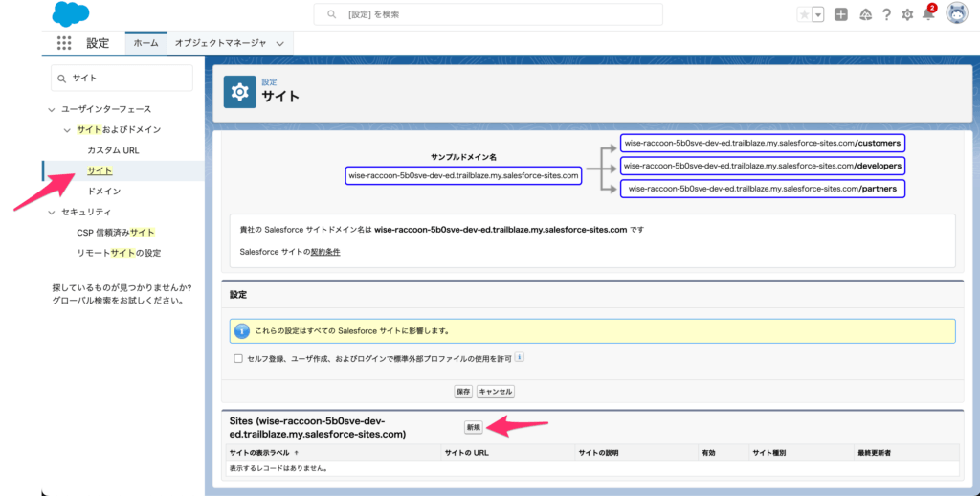Screen dimensions: 980x496
Task: Collapse the セキュリティ tree section
Action: coord(52,212)
